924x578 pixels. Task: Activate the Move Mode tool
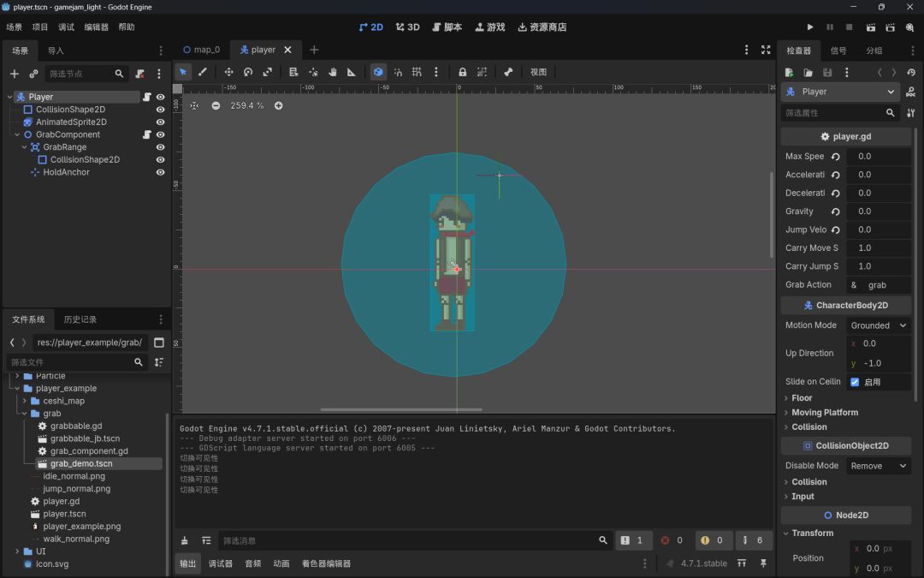click(228, 72)
